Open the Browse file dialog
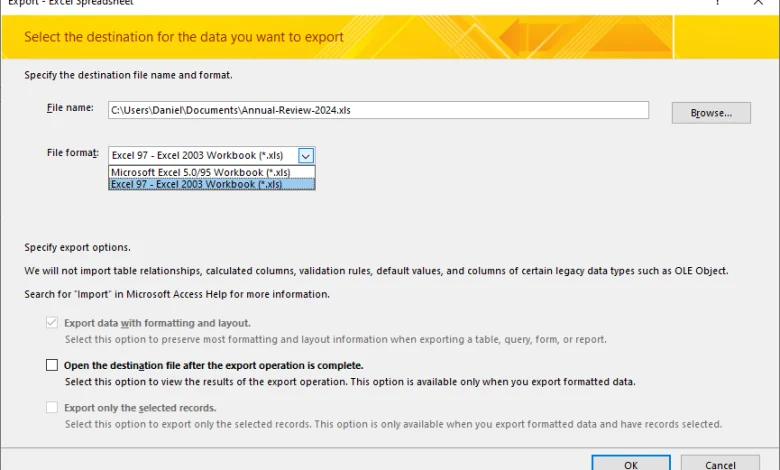Viewport: 780px width, 470px height. [711, 113]
